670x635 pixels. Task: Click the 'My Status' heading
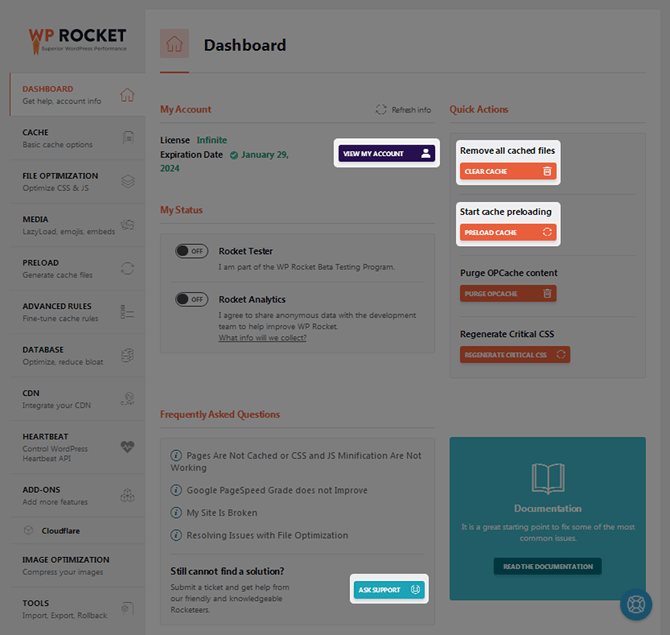pos(181,210)
